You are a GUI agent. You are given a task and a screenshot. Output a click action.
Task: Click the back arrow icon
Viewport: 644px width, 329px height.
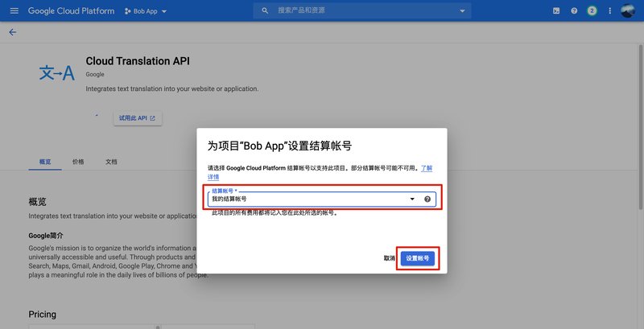click(13, 32)
